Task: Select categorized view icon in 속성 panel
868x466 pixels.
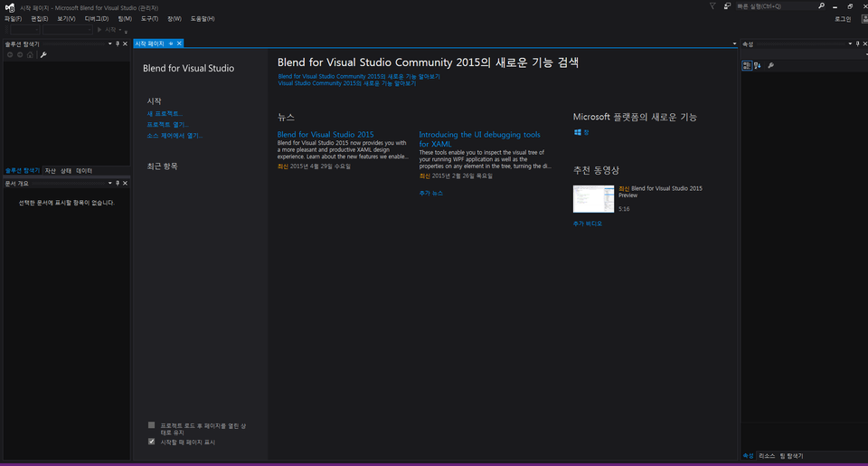Action: [x=747, y=65]
